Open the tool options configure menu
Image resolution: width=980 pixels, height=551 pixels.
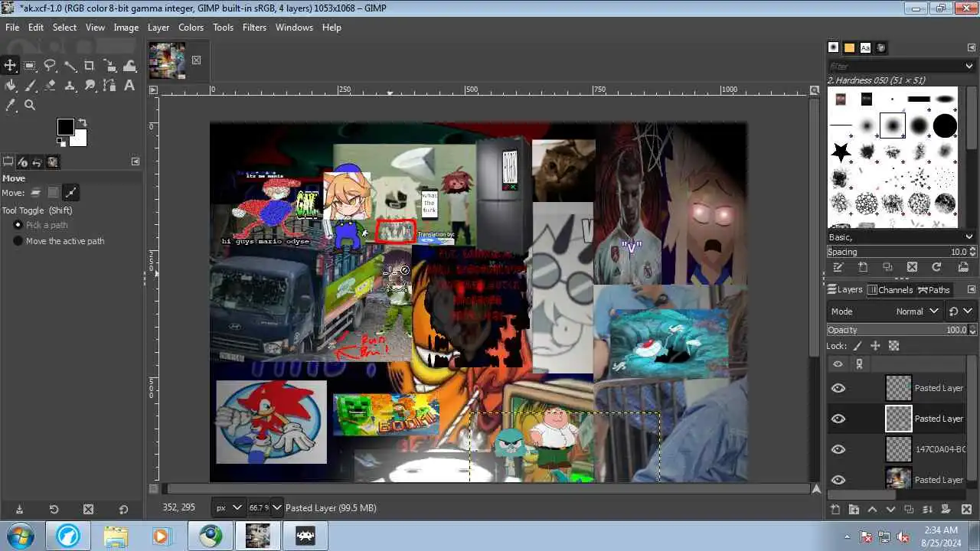pos(136,161)
